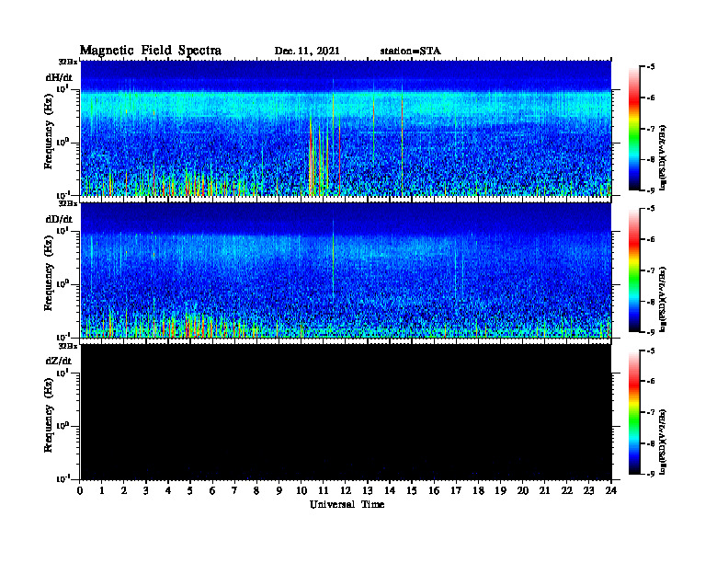Click hour tick label "0" on time axis
728x563 pixels.
[80, 491]
